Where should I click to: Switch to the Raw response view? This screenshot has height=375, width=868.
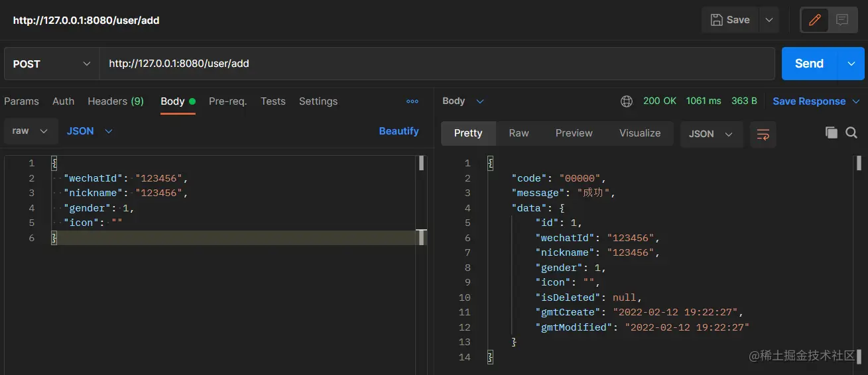click(x=519, y=133)
